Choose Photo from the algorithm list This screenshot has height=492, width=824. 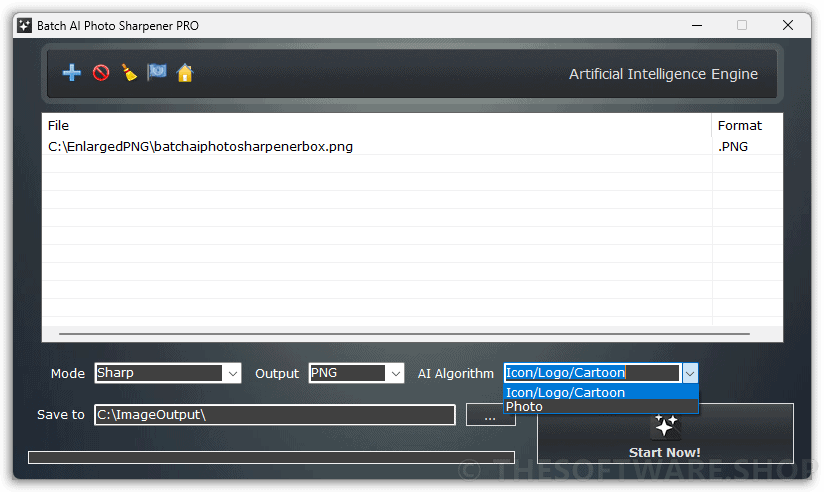[x=601, y=407]
